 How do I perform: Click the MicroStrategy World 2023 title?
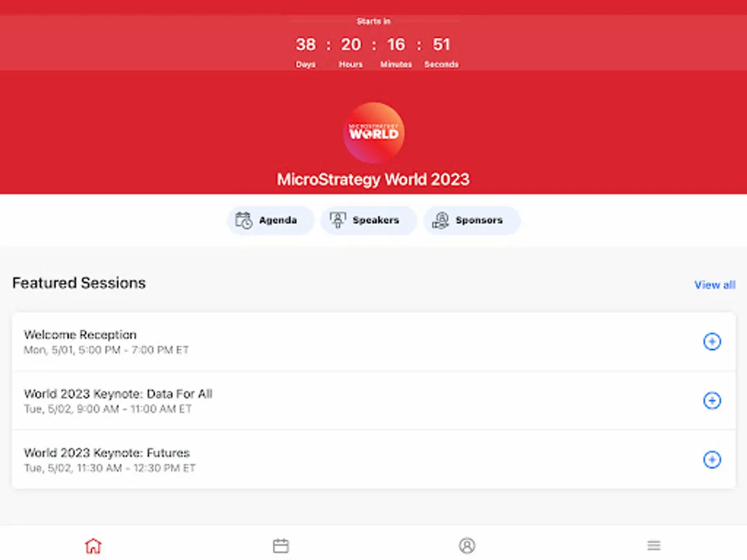pos(374,180)
